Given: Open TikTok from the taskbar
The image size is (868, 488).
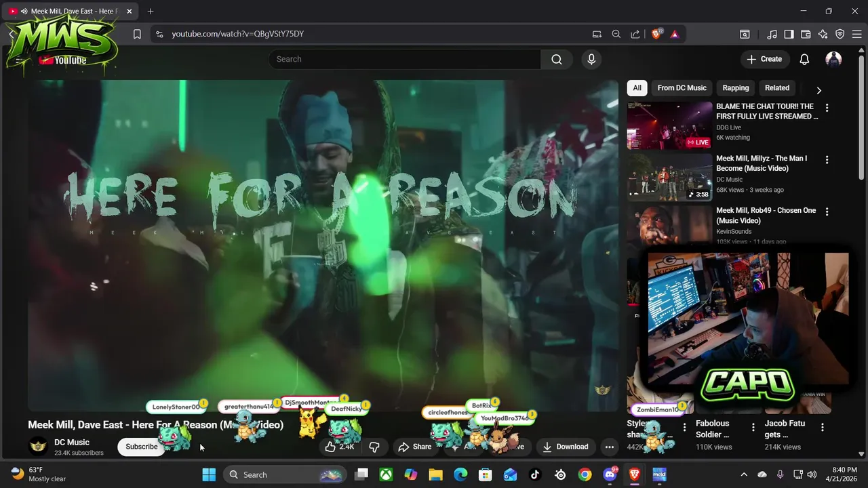Looking at the screenshot, I should pos(535,474).
